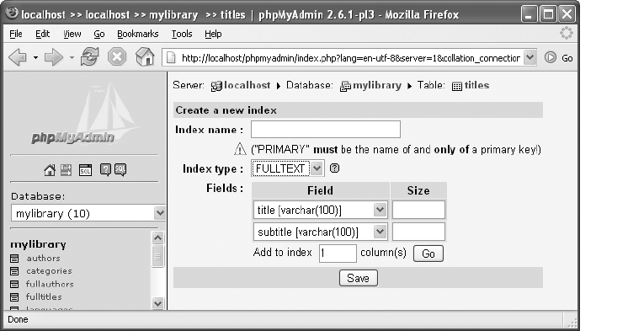
Task: Stop loading the page
Action: tap(117, 57)
